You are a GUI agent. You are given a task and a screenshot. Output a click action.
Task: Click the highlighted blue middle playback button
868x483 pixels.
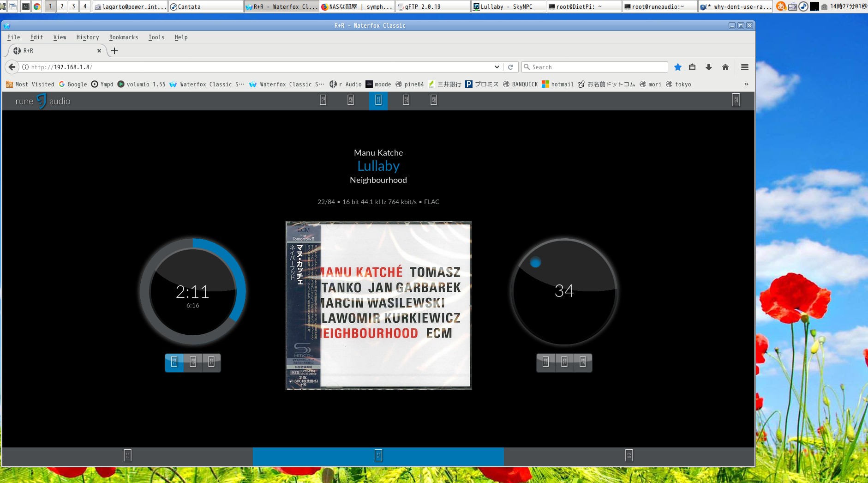coord(378,100)
